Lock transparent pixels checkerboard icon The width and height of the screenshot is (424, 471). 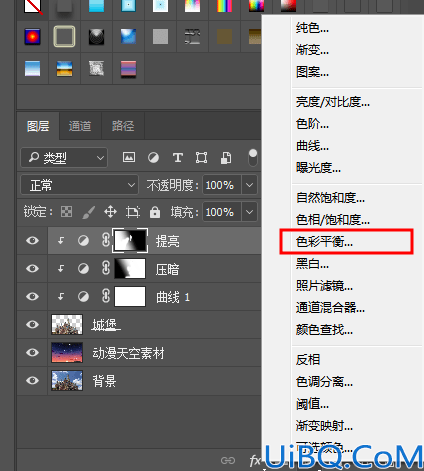[x=66, y=212]
